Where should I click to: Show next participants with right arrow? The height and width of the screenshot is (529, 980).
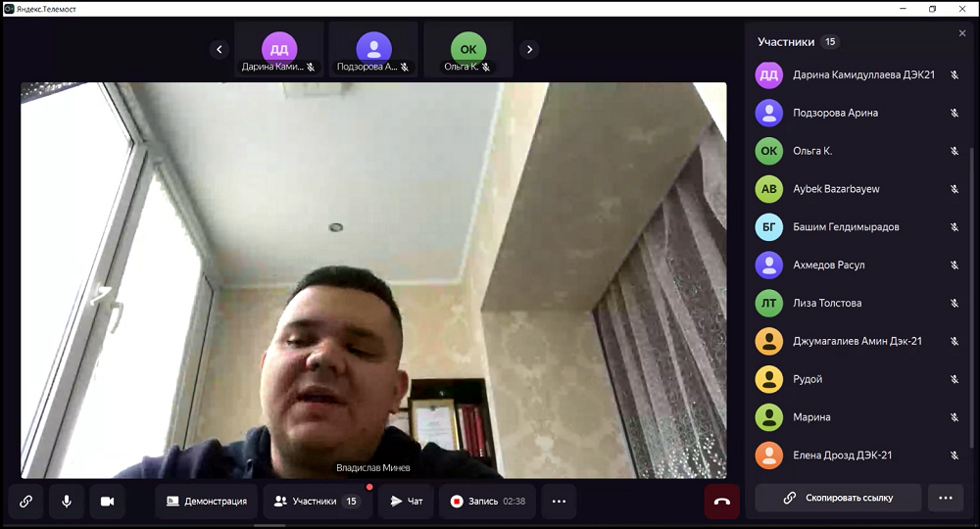pyautogui.click(x=529, y=49)
